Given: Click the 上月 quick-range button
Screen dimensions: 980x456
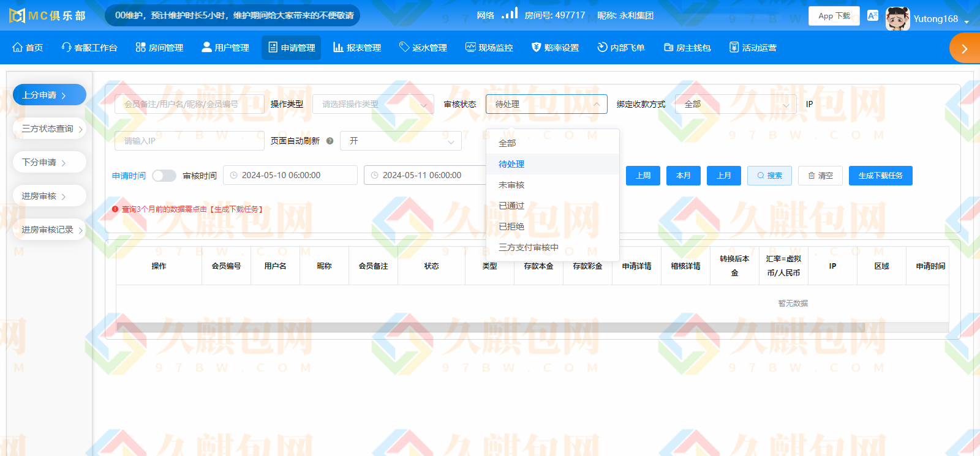Looking at the screenshot, I should coord(724,176).
